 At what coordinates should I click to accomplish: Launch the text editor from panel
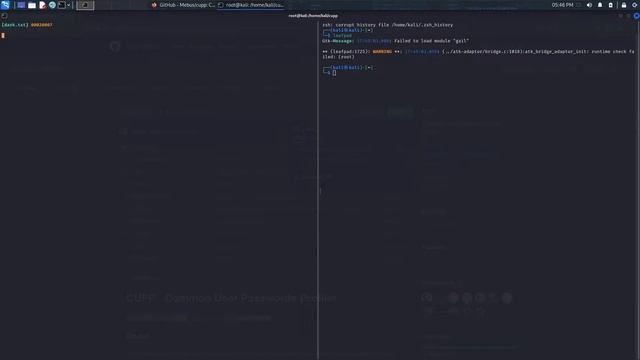click(x=42, y=5)
